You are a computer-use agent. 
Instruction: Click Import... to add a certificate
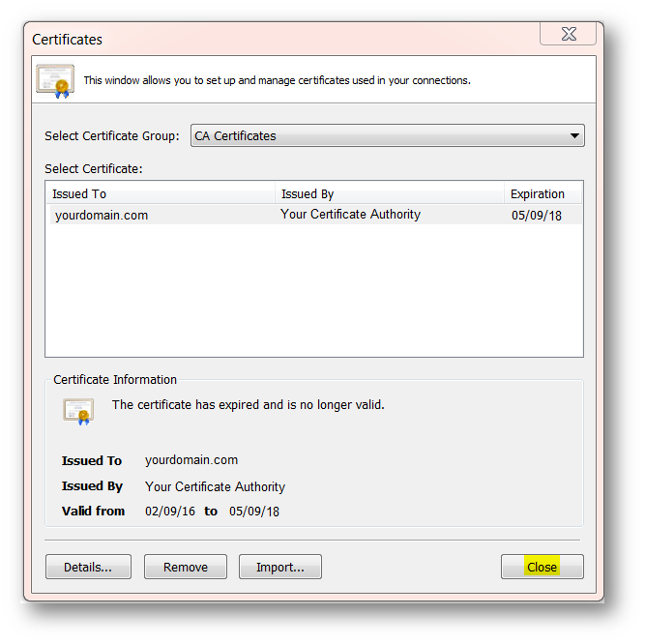point(279,568)
